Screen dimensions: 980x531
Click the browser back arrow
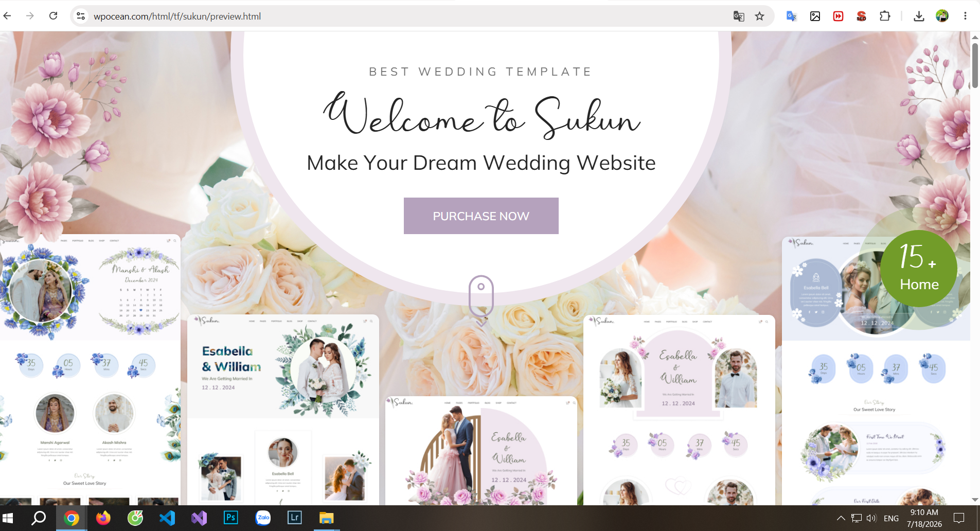coord(7,16)
